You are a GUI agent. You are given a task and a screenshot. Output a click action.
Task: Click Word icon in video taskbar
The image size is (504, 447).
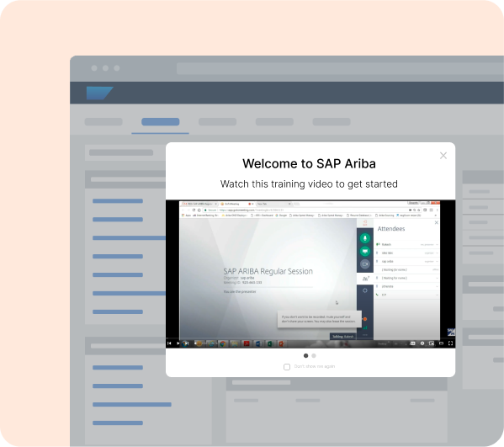tap(258, 343)
